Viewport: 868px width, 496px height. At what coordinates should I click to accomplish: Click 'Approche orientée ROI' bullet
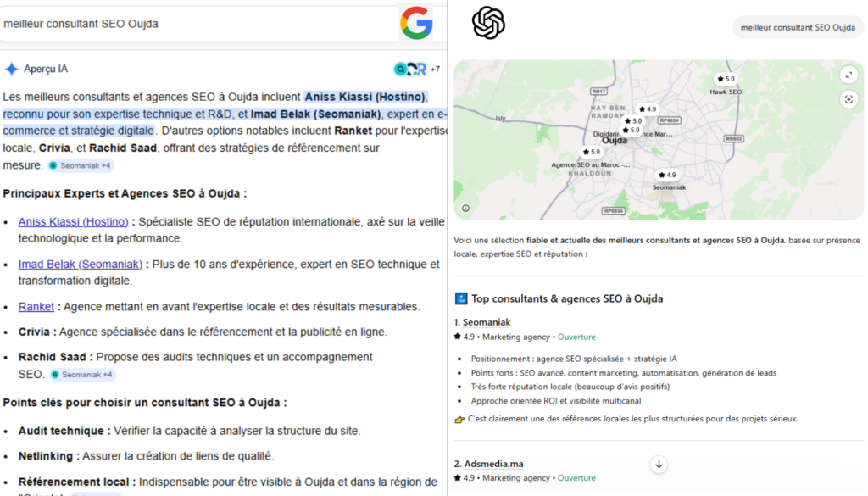click(x=556, y=401)
